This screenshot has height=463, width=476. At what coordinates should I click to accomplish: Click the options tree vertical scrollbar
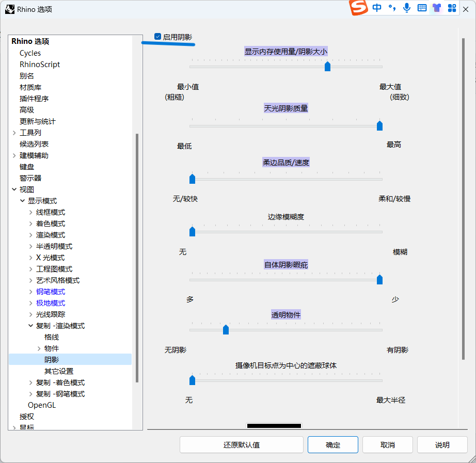tap(137, 258)
